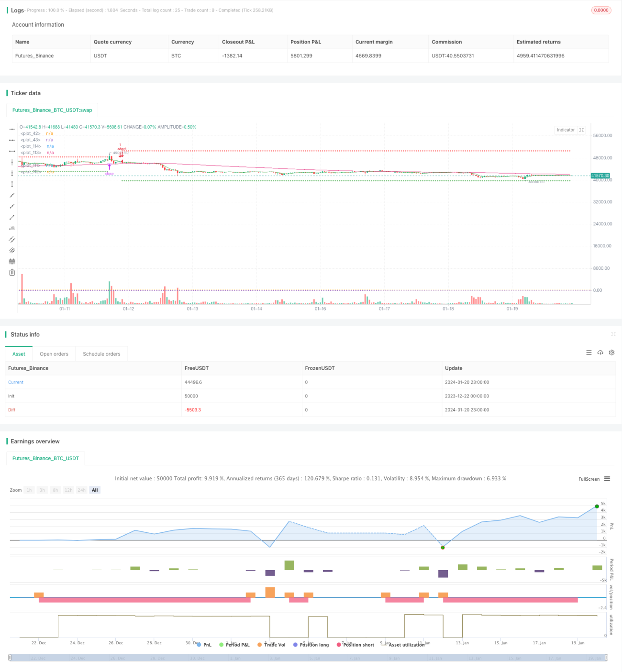Click the trash icon to delete drawings
622x672 pixels.
point(12,272)
